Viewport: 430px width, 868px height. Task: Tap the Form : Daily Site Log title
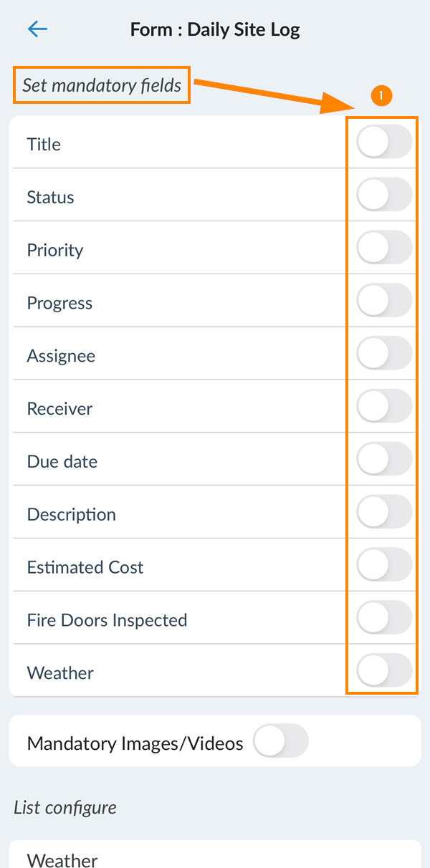(215, 30)
